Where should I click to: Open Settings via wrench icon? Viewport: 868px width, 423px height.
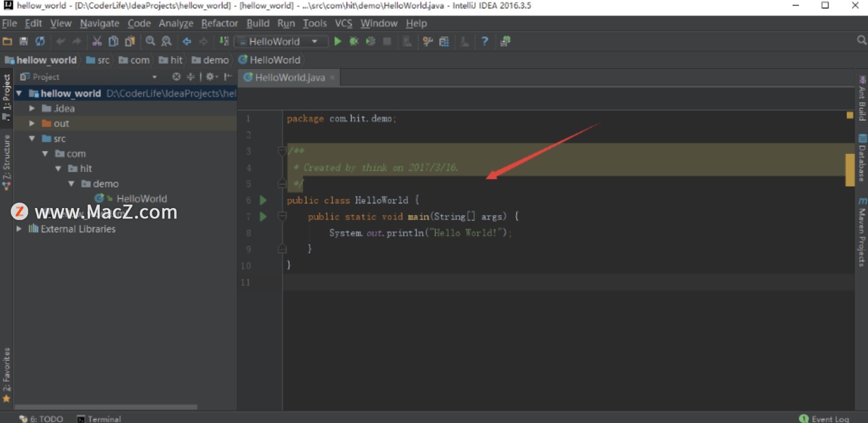point(428,41)
